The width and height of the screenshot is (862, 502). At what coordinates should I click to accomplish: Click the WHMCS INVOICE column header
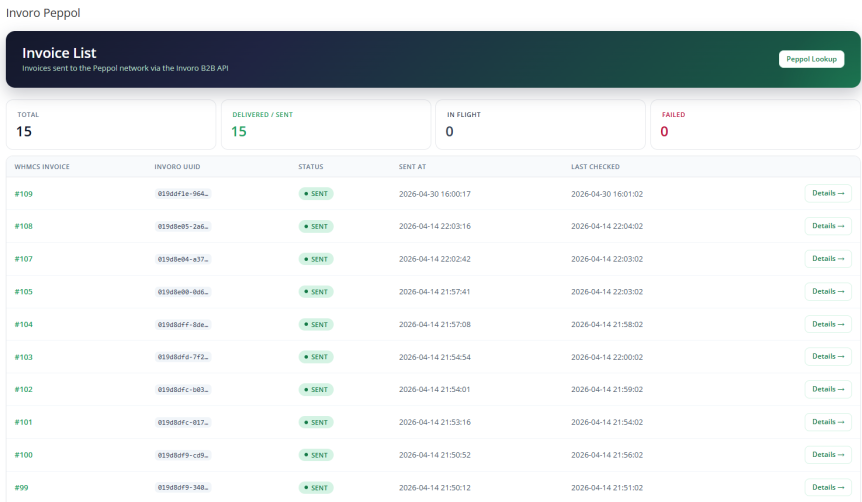tap(42, 167)
